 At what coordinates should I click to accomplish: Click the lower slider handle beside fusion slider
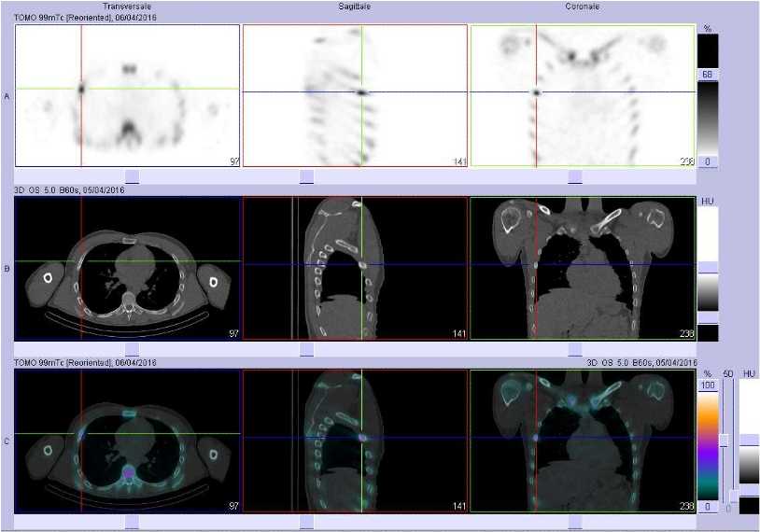click(734, 495)
